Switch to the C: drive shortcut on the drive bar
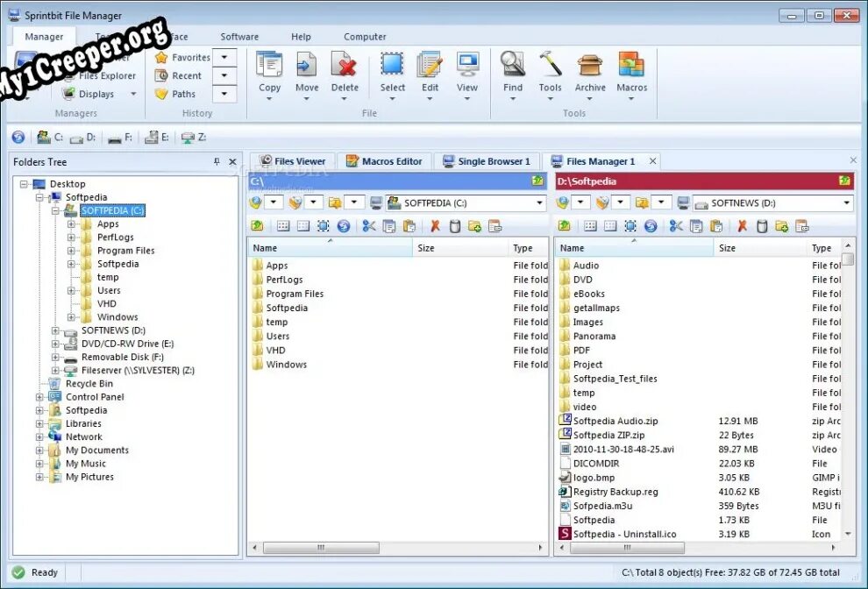The height and width of the screenshot is (589, 868). [x=50, y=137]
